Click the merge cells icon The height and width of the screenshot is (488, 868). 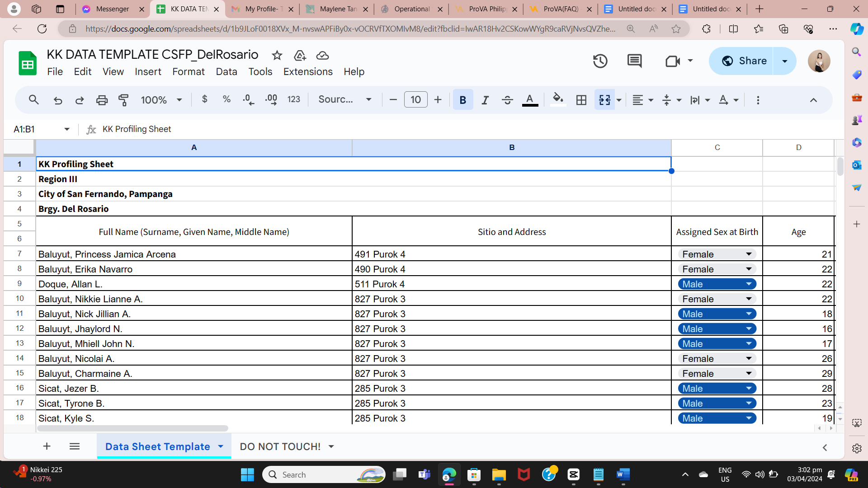coord(604,100)
